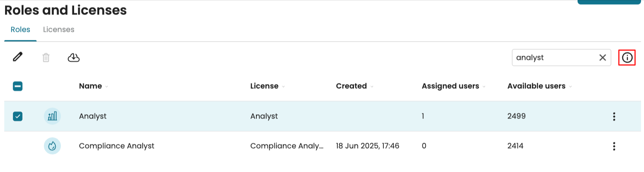Viewport: 644px width, 172px height.
Task: Sort by Available users column arrow
Action: pos(570,87)
